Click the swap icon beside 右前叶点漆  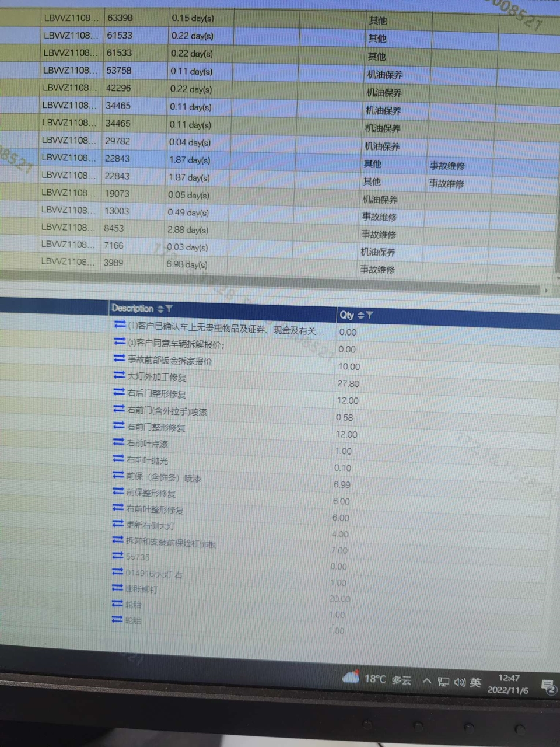118,442
